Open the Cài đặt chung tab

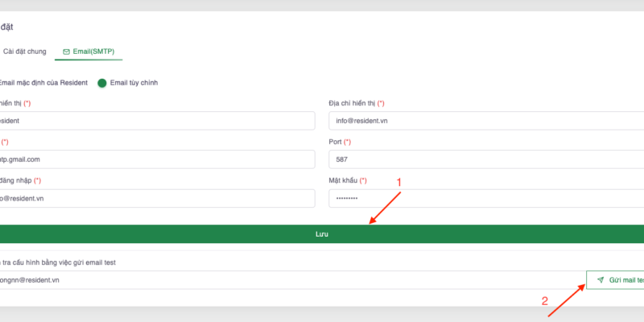[x=24, y=52]
